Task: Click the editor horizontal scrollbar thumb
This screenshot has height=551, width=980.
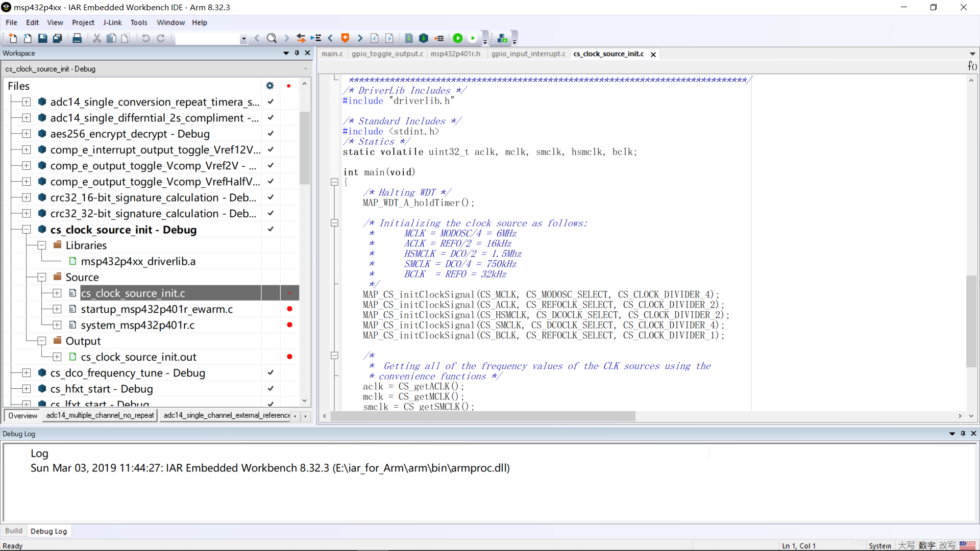Action: click(483, 416)
